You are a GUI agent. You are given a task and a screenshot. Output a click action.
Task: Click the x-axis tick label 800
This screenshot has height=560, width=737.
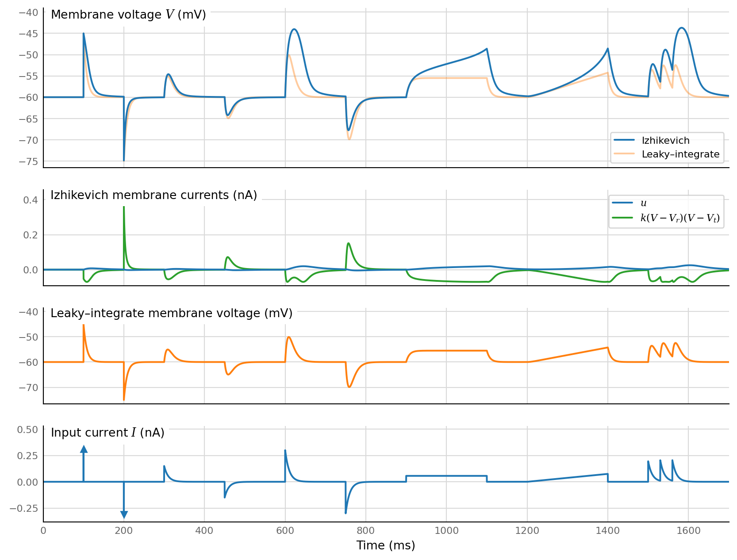tap(366, 531)
